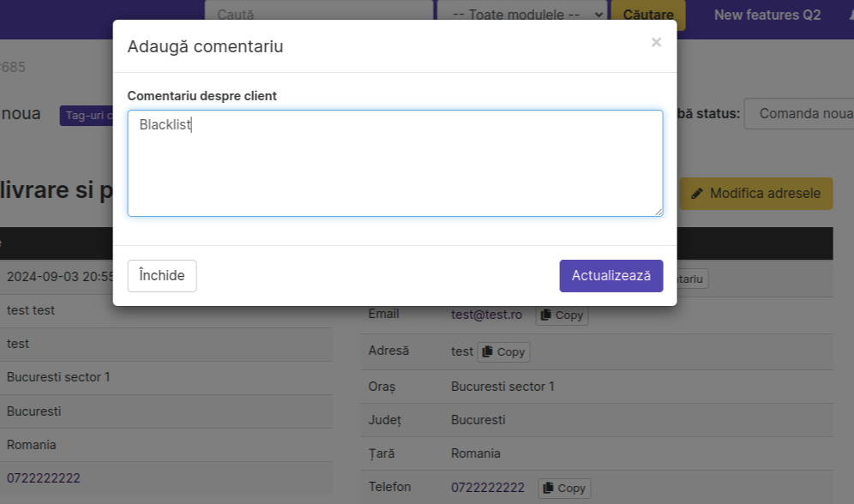Click copy icon beside Telefon number

(x=548, y=488)
